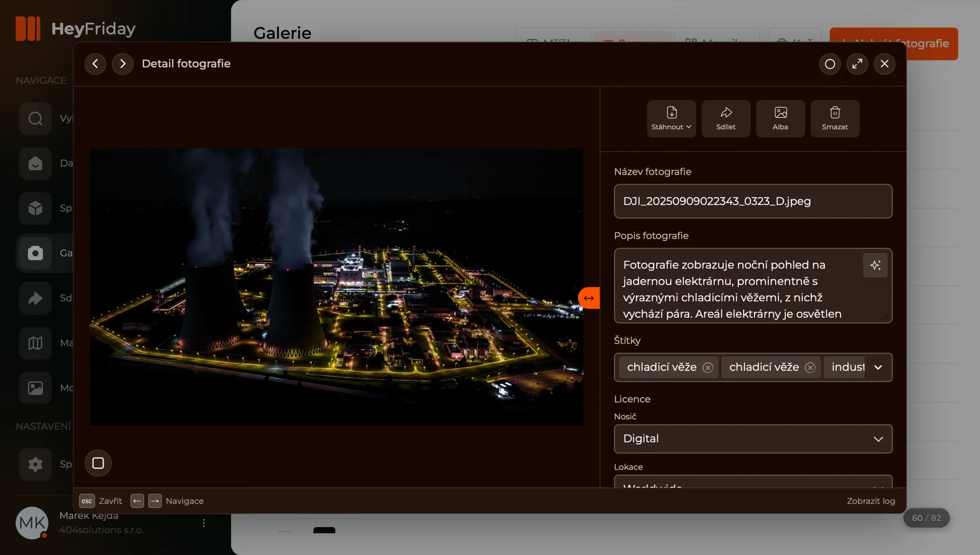Open the Stáhnout download dropdown
The width and height of the screenshot is (980, 555).
click(x=671, y=119)
